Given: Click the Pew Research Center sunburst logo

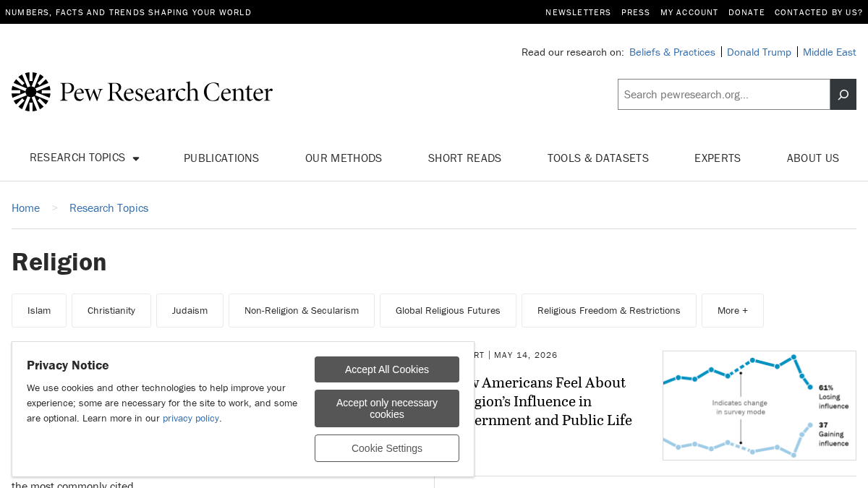Looking at the screenshot, I should coord(31,92).
